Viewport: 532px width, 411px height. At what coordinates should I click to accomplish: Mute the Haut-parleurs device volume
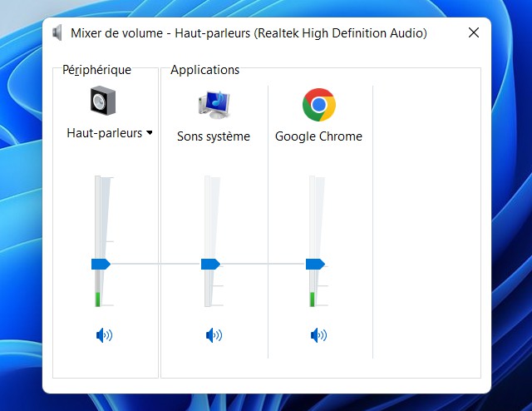click(x=104, y=335)
